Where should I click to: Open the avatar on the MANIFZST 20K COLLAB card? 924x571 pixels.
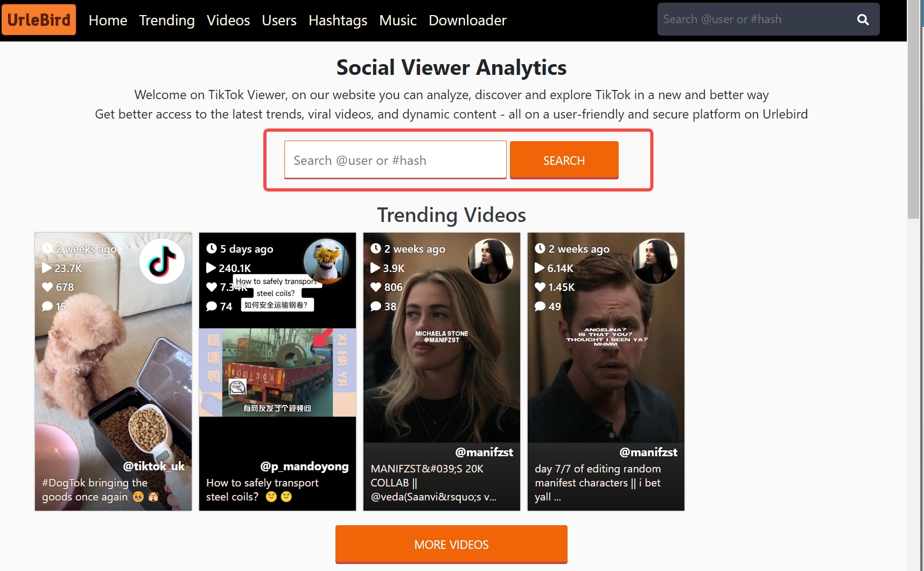click(x=491, y=261)
